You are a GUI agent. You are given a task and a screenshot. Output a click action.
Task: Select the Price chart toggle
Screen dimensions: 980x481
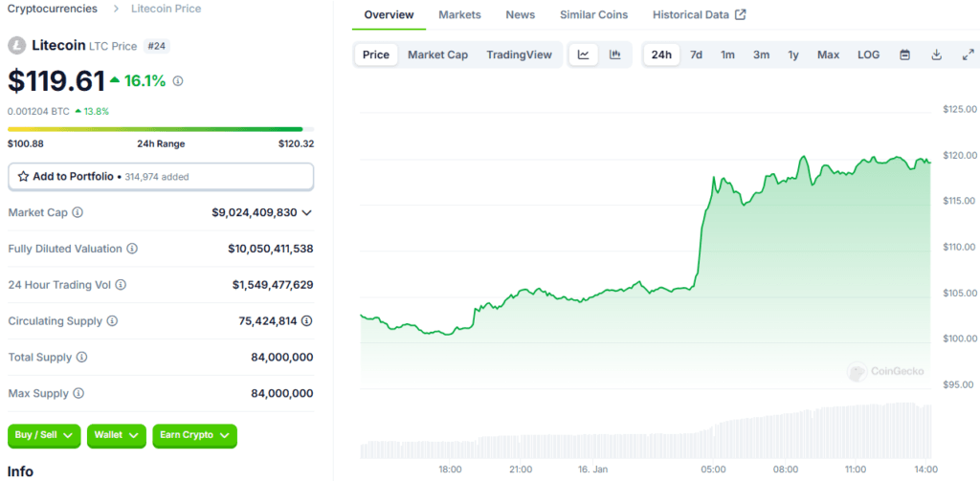[x=376, y=55]
